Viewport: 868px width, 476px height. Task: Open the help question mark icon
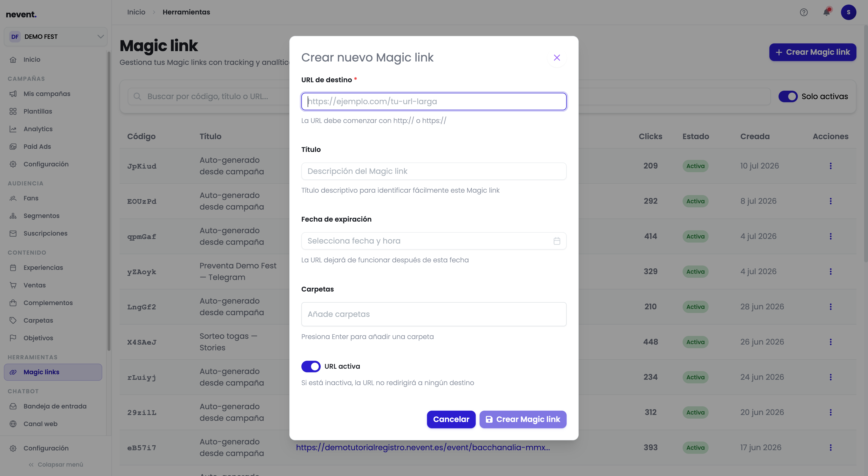(804, 13)
